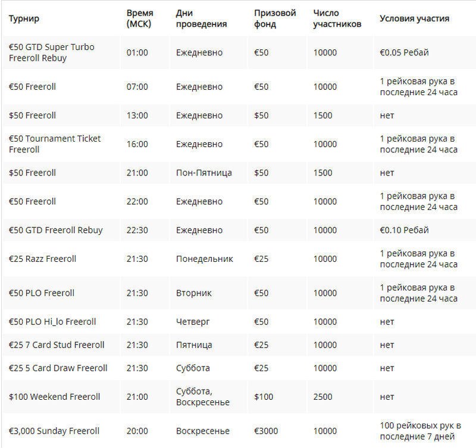
Task: Click the 01:00 time cell
Action: pyautogui.click(x=137, y=52)
